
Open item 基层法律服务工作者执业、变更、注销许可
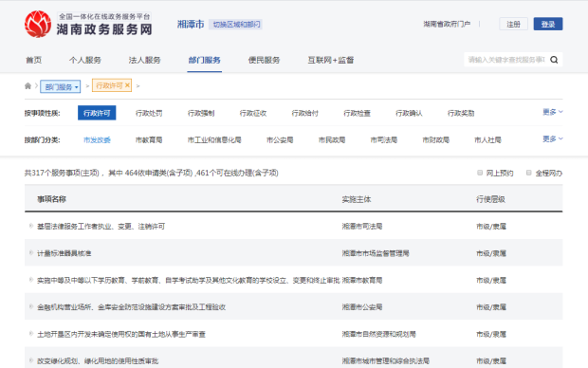pos(101,226)
